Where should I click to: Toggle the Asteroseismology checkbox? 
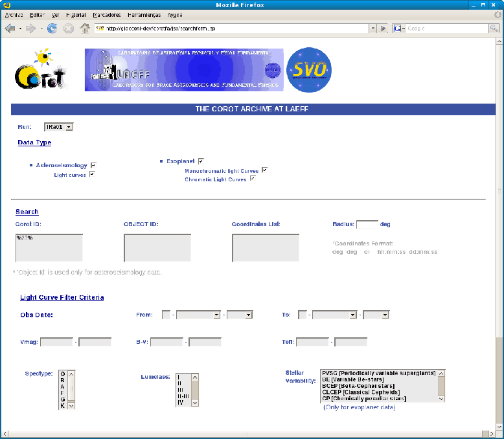click(93, 165)
